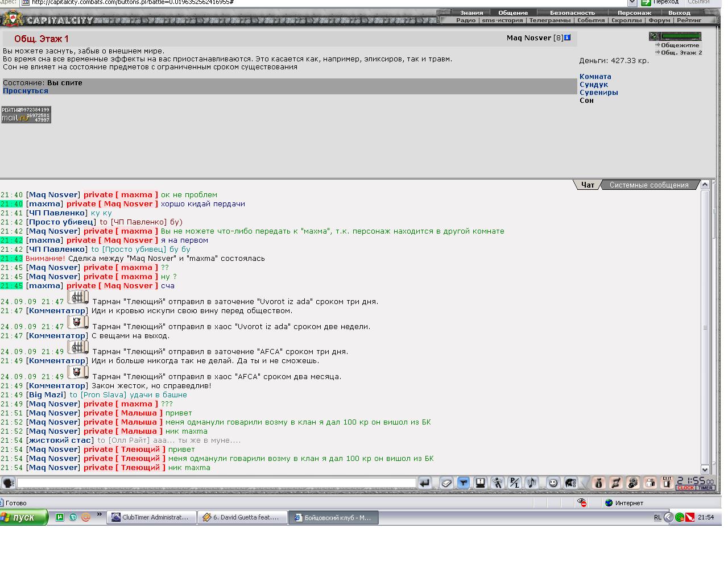Switch to TIMER mode
Viewport: 728px width, 582px height.
click(x=705, y=488)
